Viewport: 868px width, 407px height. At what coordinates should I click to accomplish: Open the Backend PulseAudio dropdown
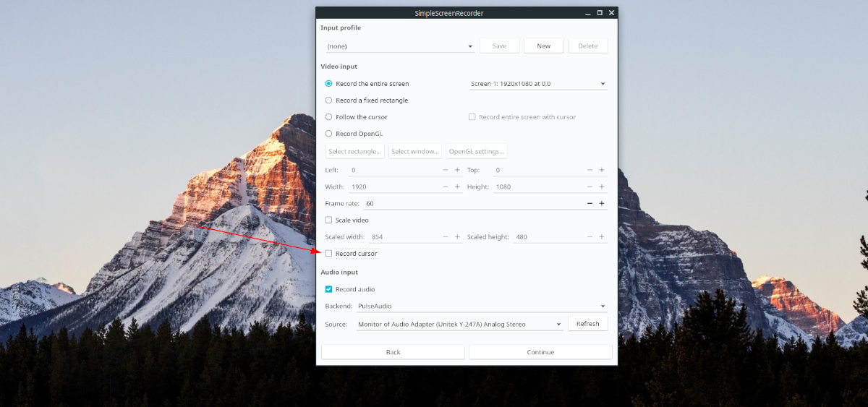point(481,307)
